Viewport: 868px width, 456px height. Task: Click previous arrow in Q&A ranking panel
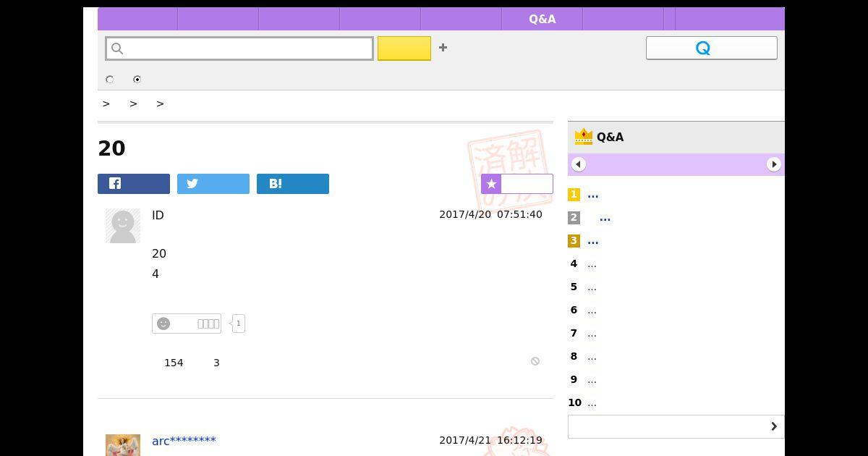click(x=578, y=164)
